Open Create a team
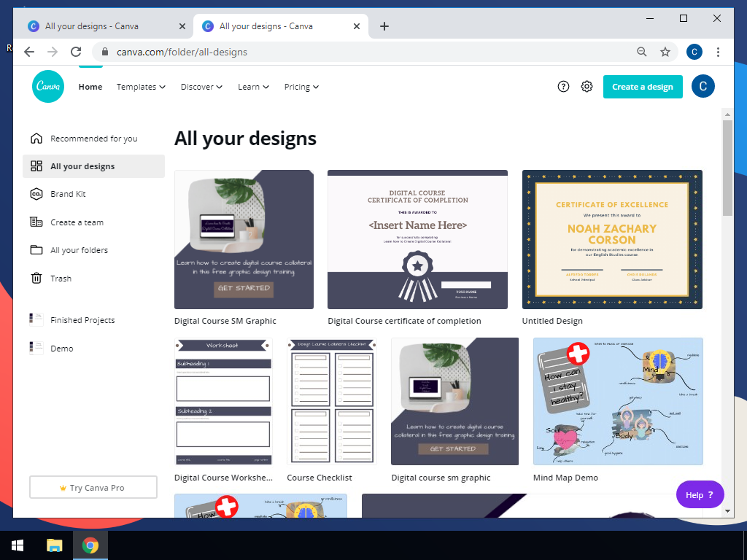This screenshot has height=560, width=747. 93,222
